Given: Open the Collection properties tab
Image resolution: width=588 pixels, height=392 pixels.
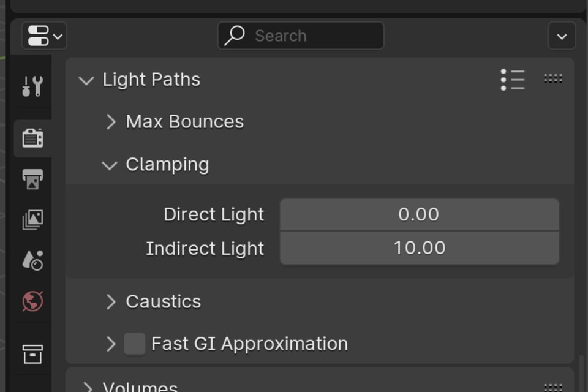Looking at the screenshot, I should (x=32, y=353).
